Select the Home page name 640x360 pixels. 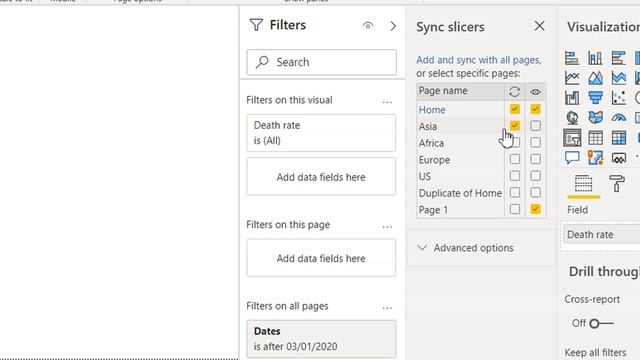pyautogui.click(x=432, y=110)
